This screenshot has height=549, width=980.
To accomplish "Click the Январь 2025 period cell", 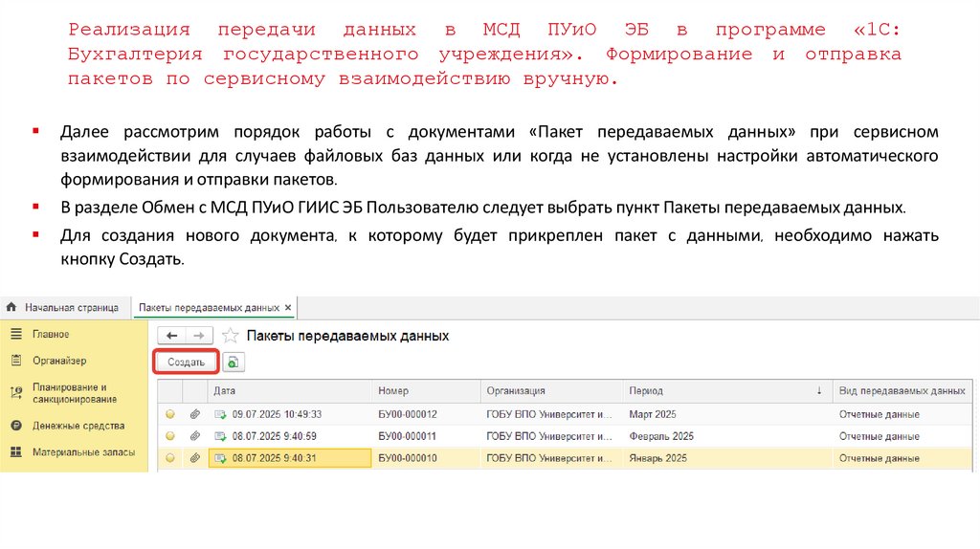I will (x=727, y=458).
